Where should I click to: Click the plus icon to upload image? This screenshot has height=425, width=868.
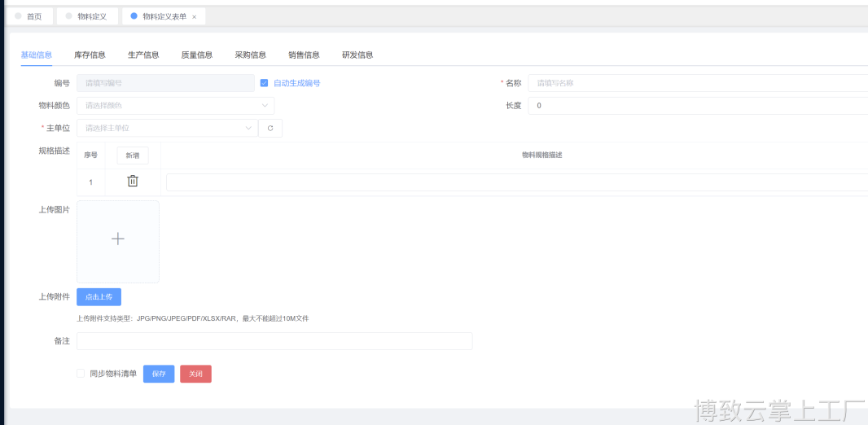click(118, 239)
